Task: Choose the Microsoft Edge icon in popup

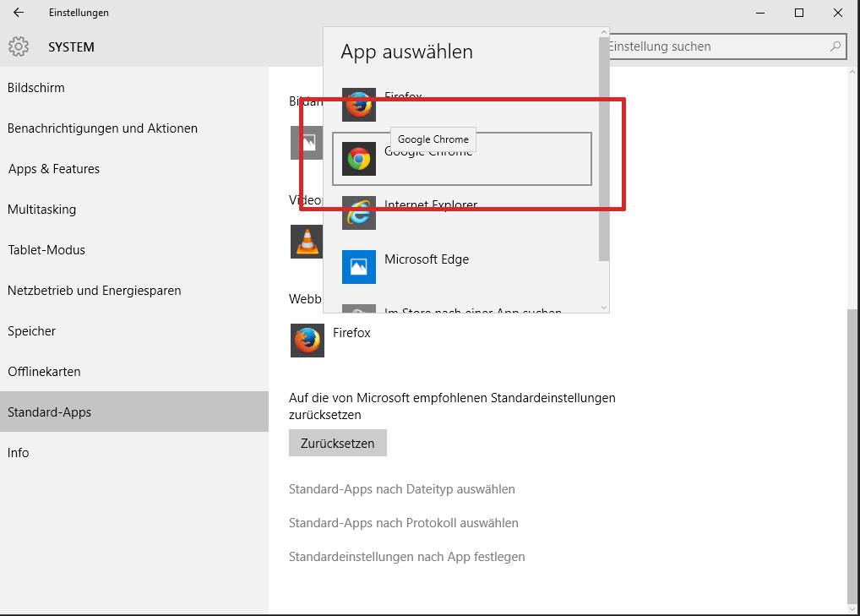Action: coord(359,267)
